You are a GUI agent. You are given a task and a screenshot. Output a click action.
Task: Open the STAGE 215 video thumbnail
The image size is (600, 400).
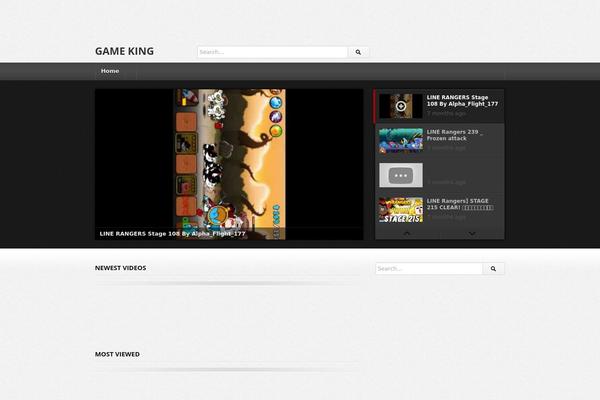[401, 210]
